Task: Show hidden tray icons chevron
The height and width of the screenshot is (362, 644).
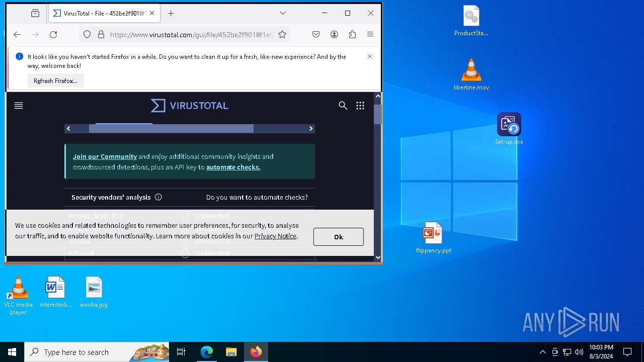Action: point(542,352)
